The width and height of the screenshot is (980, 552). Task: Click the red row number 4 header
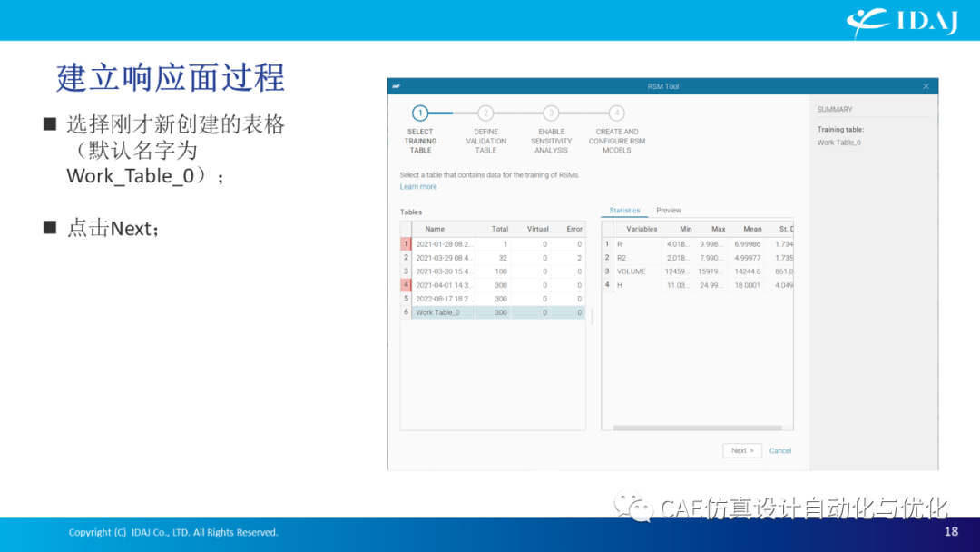(x=406, y=285)
